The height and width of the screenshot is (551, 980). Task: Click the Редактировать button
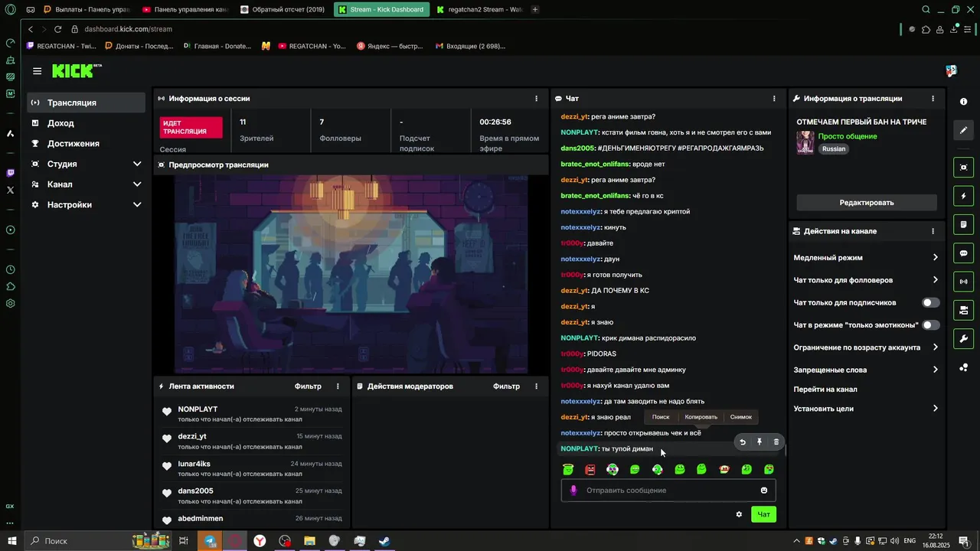(867, 203)
